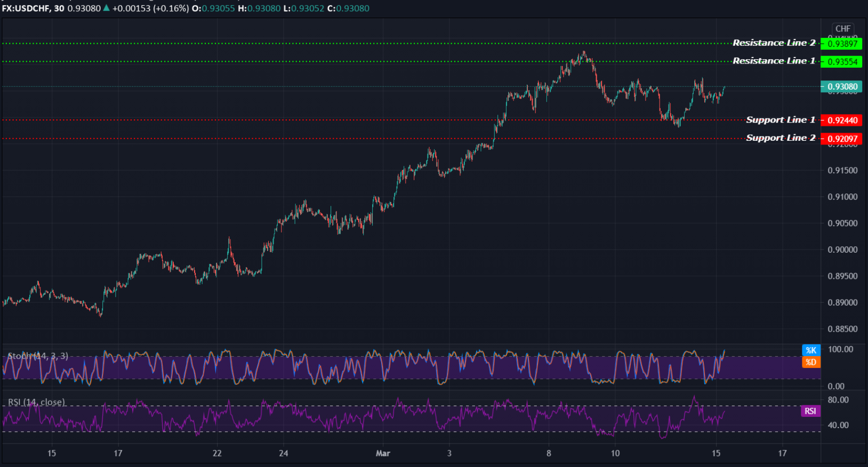Click the 10 date label on time axis

tap(615, 453)
